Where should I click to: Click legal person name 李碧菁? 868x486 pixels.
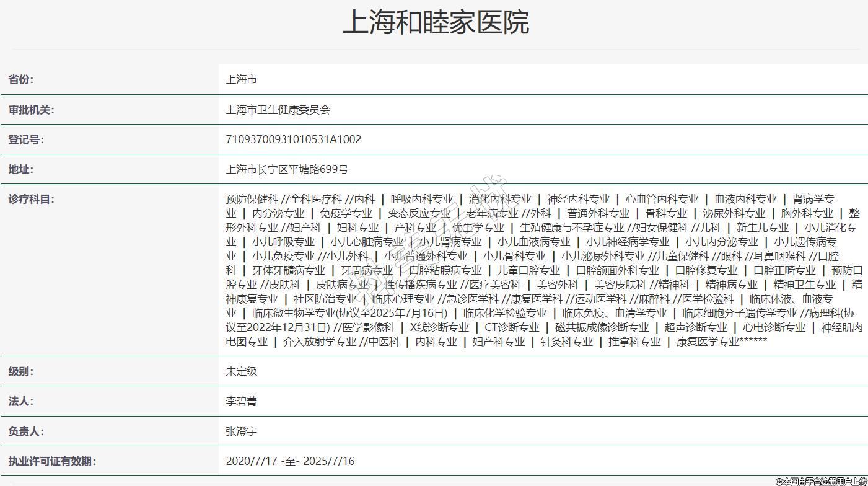241,401
